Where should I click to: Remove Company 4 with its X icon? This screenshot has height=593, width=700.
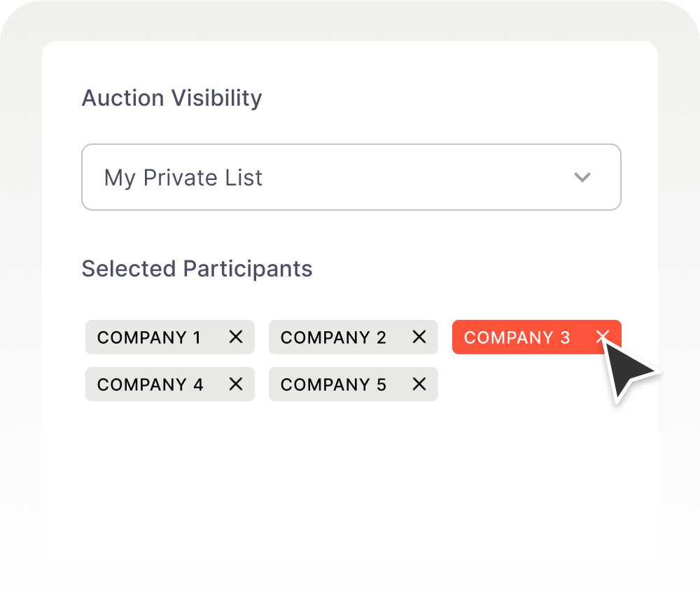click(236, 384)
